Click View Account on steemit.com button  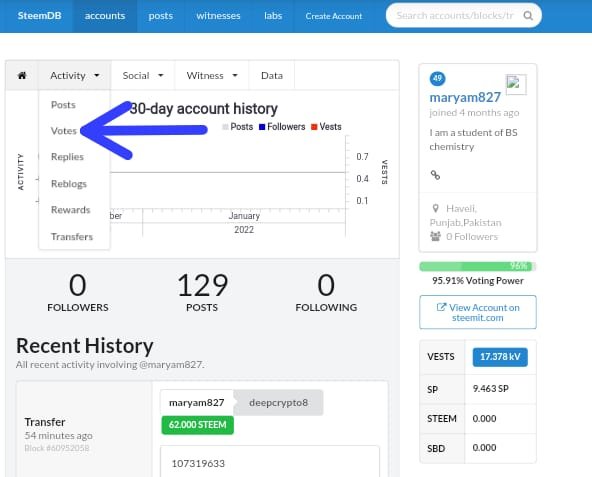pos(478,312)
